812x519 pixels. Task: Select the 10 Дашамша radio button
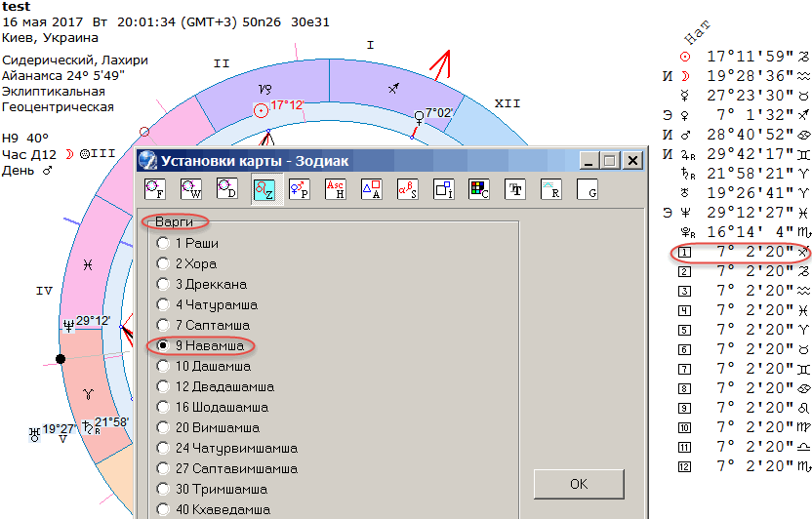coord(163,366)
